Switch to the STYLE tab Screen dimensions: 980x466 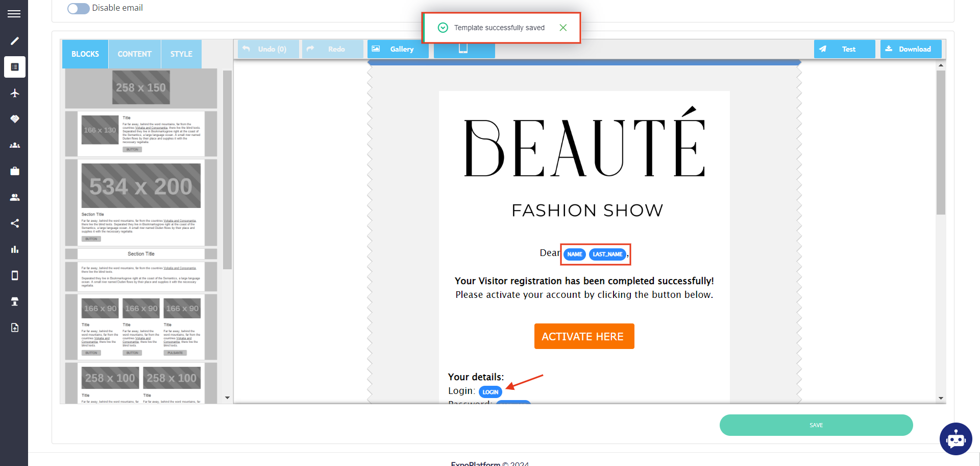(x=181, y=54)
